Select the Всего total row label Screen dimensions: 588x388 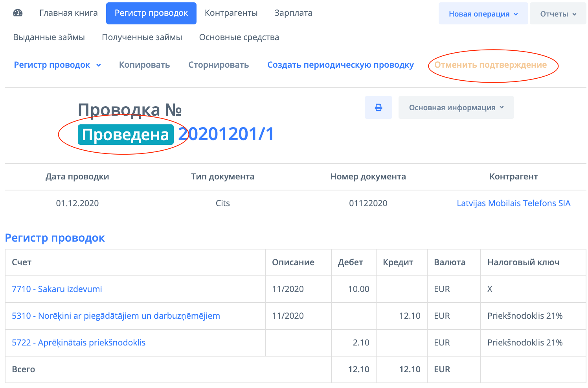click(24, 370)
